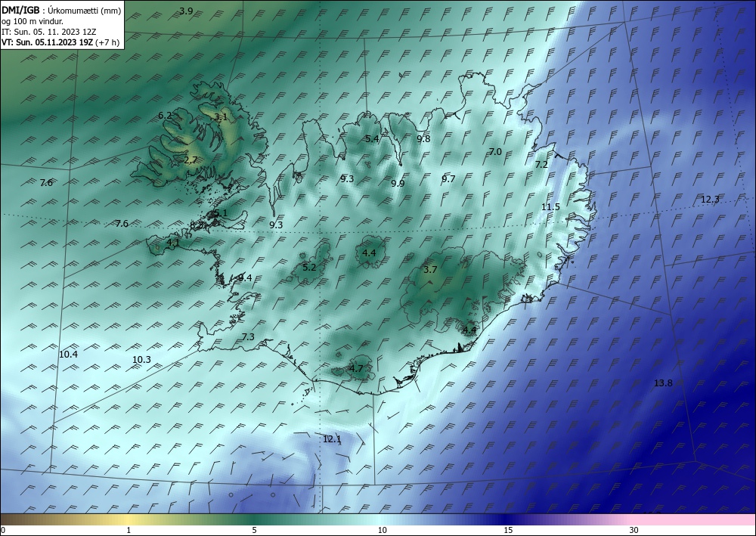Click the 6.2 value over the Westfjords
This screenshot has height=536, width=756.
pos(165,115)
